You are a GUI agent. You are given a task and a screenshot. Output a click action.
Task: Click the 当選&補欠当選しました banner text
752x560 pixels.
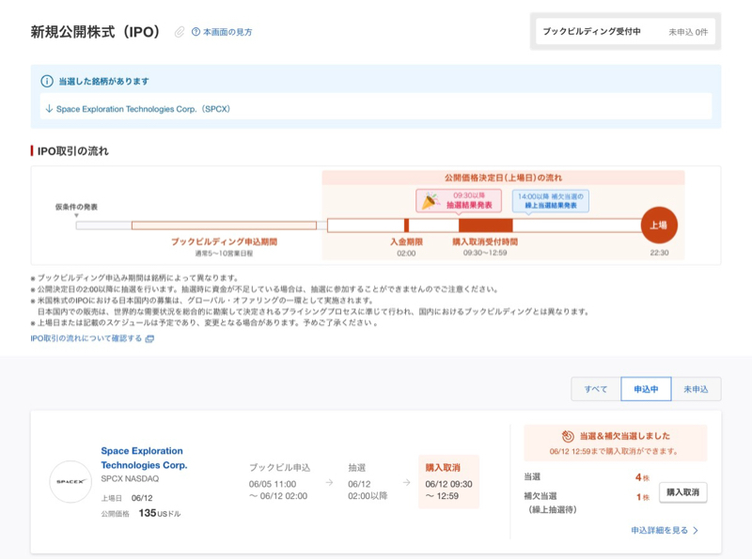point(625,436)
